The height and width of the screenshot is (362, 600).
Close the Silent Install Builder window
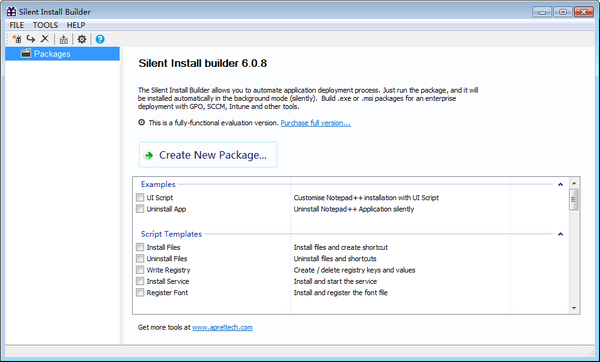(584, 12)
